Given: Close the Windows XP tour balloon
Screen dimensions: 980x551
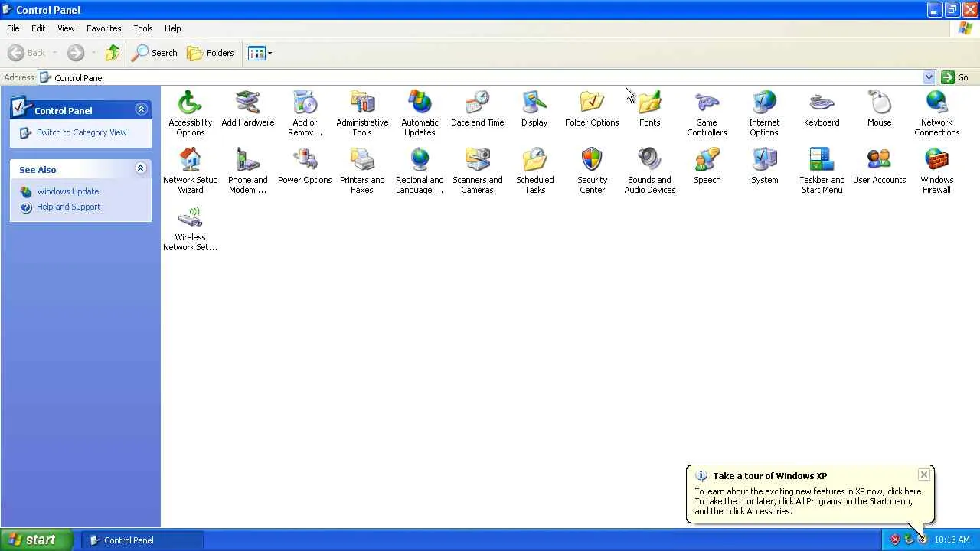Looking at the screenshot, I should click(x=924, y=474).
